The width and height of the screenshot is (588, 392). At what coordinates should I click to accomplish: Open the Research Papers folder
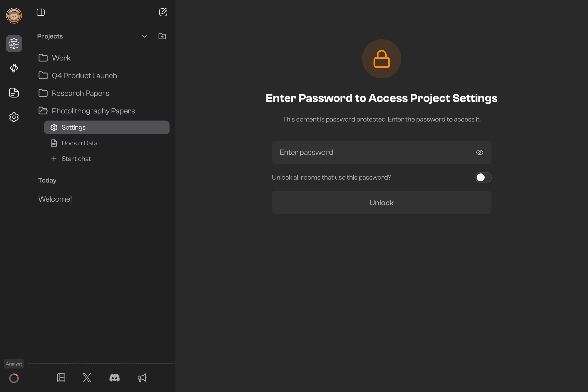[74, 93]
